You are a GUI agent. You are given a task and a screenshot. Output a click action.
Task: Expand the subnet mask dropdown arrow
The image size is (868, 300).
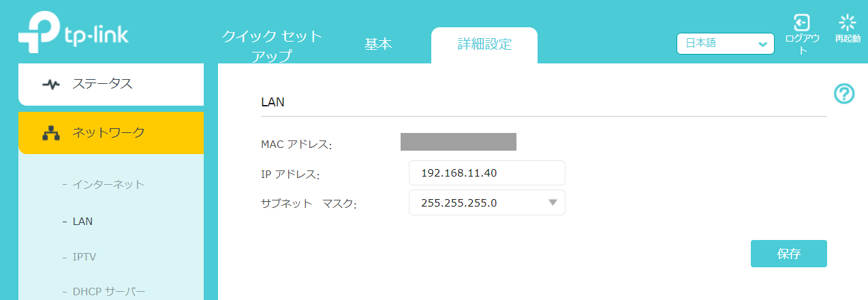(x=553, y=202)
